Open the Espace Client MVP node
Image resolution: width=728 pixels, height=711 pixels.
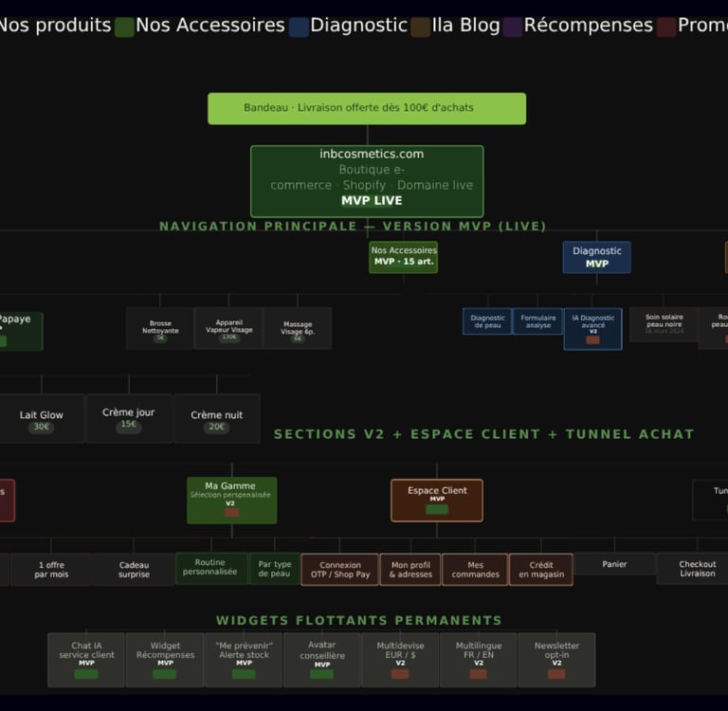point(437,501)
